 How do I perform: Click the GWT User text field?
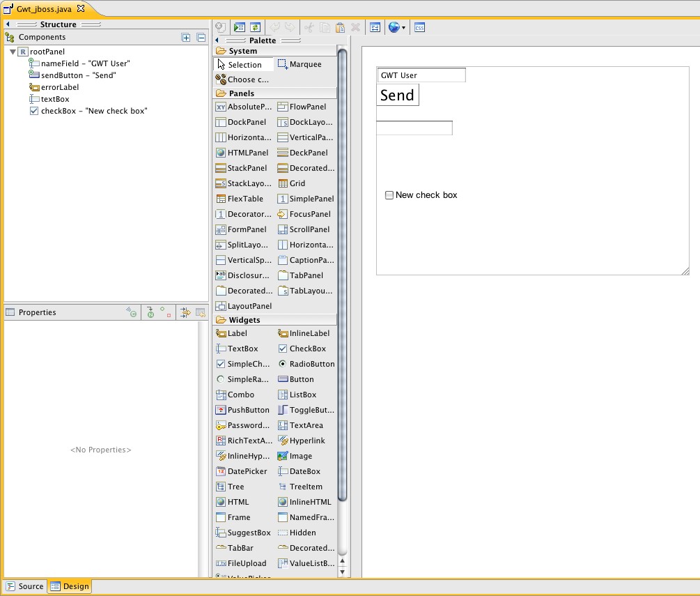coord(421,75)
